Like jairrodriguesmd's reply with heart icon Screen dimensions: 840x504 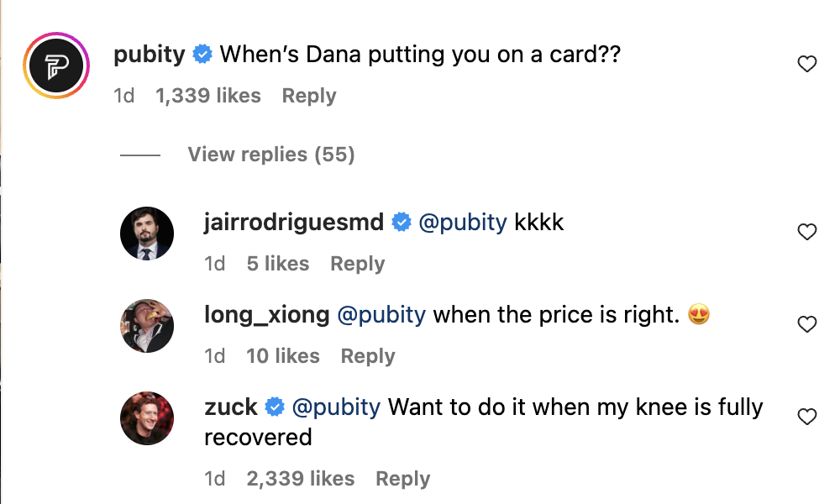click(x=806, y=232)
